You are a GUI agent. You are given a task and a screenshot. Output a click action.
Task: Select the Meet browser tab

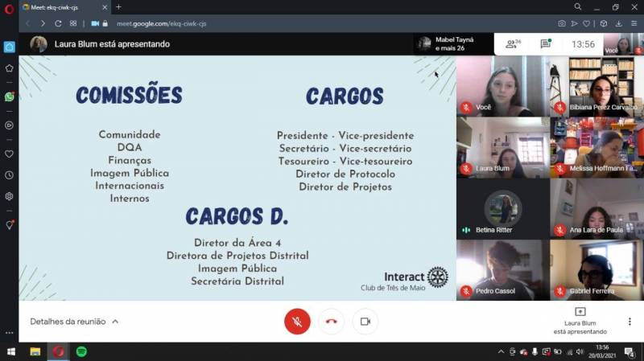coord(63,7)
